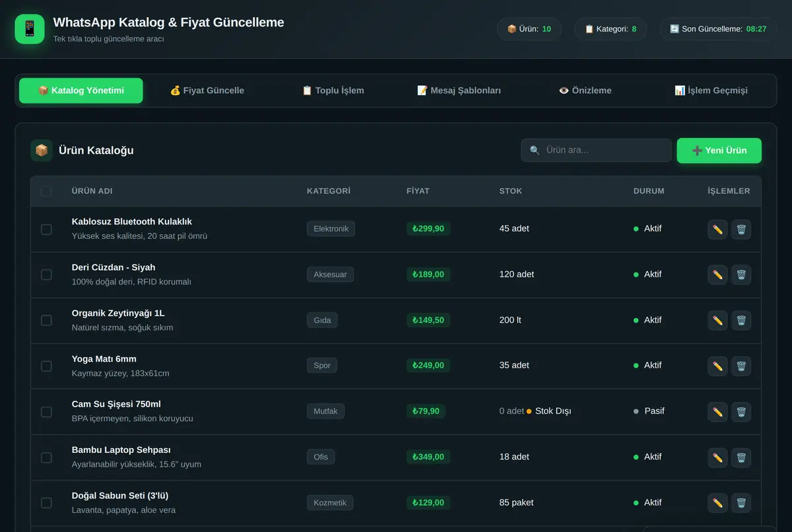This screenshot has height=532, width=792.
Task: Delete the Deri Cüzdan - Siyah row
Action: coord(741,275)
